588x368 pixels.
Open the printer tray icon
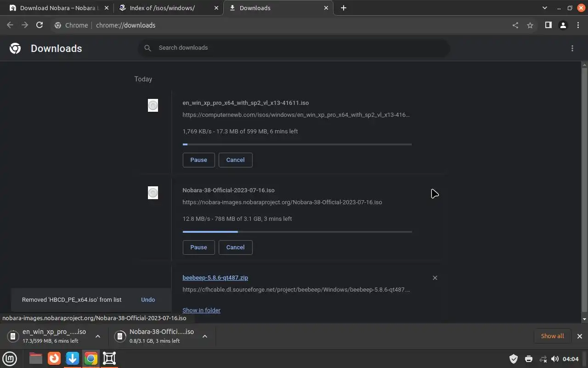tap(529, 359)
